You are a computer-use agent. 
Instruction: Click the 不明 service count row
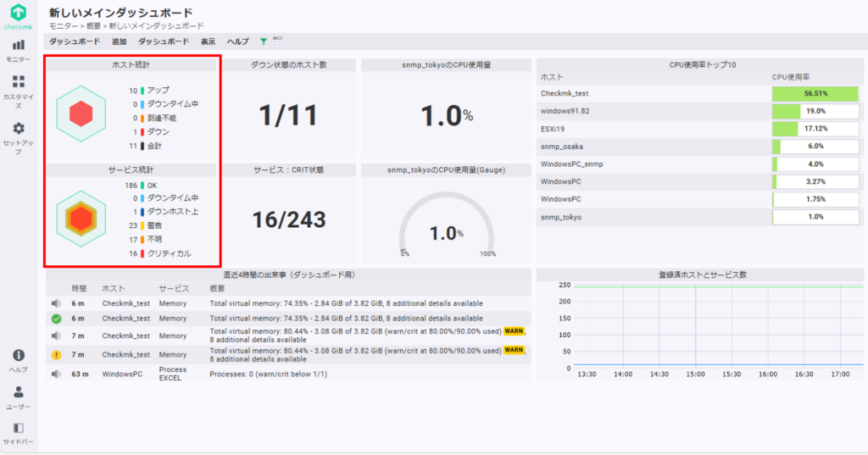tap(145, 239)
